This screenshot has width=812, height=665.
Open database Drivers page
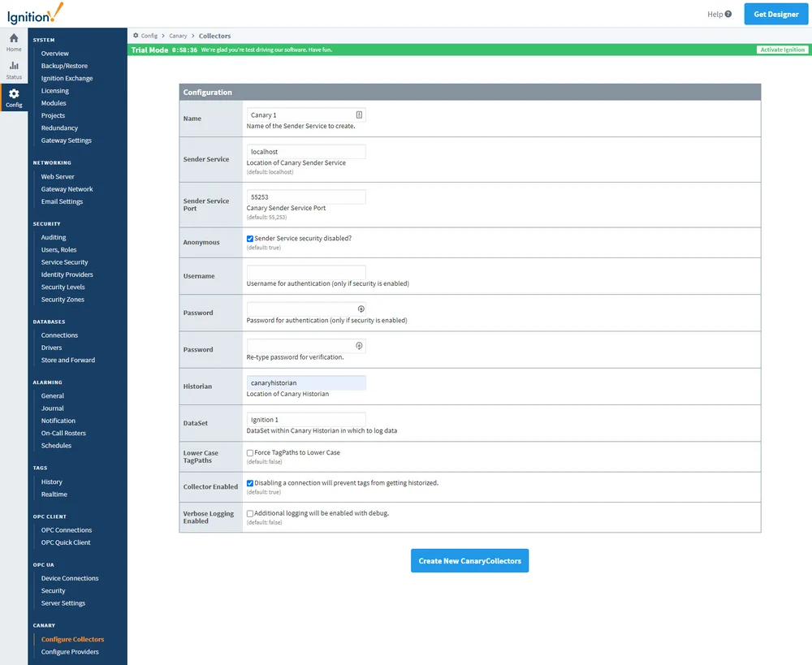(x=51, y=348)
